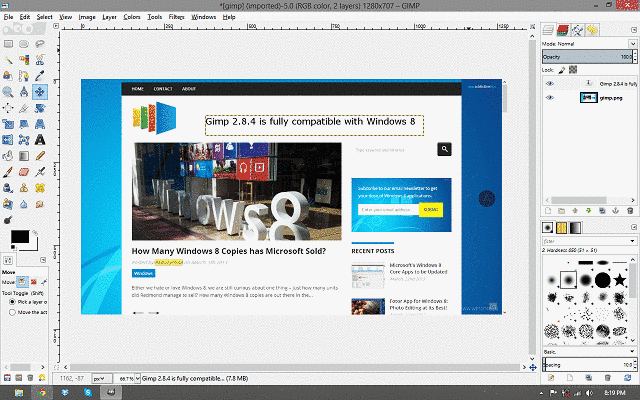Screen dimensions: 640x400
Task: Toggle lock pixels brush icon
Action: (562, 70)
